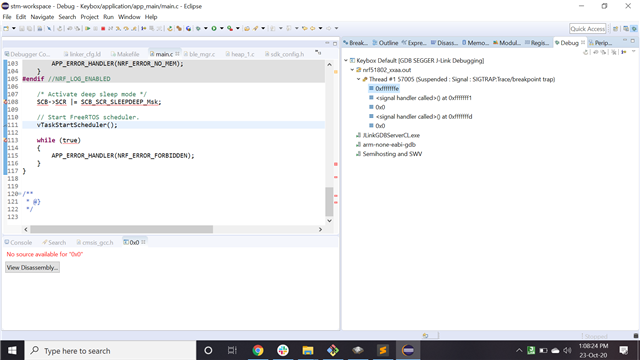The height and width of the screenshot is (360, 640).
Task: Switch to the sdk_config.h editor tab
Action: (x=284, y=54)
